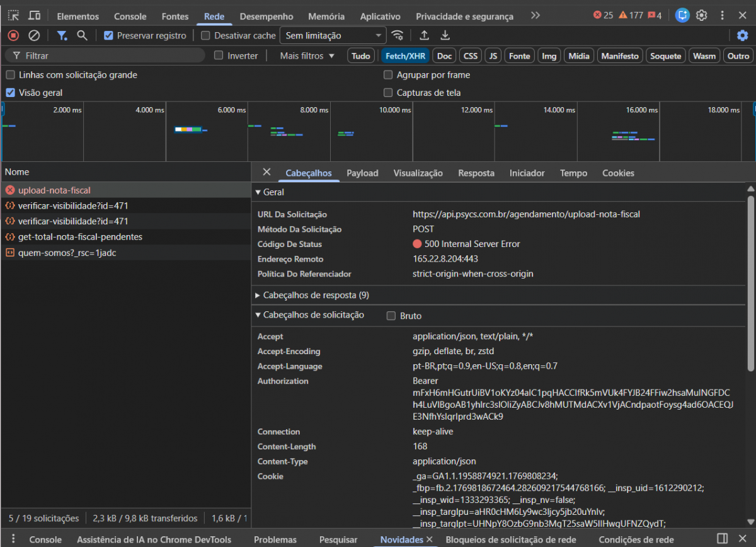Select the get-total-nota-fiscal-pendentes request
756x547 pixels.
tap(80, 237)
